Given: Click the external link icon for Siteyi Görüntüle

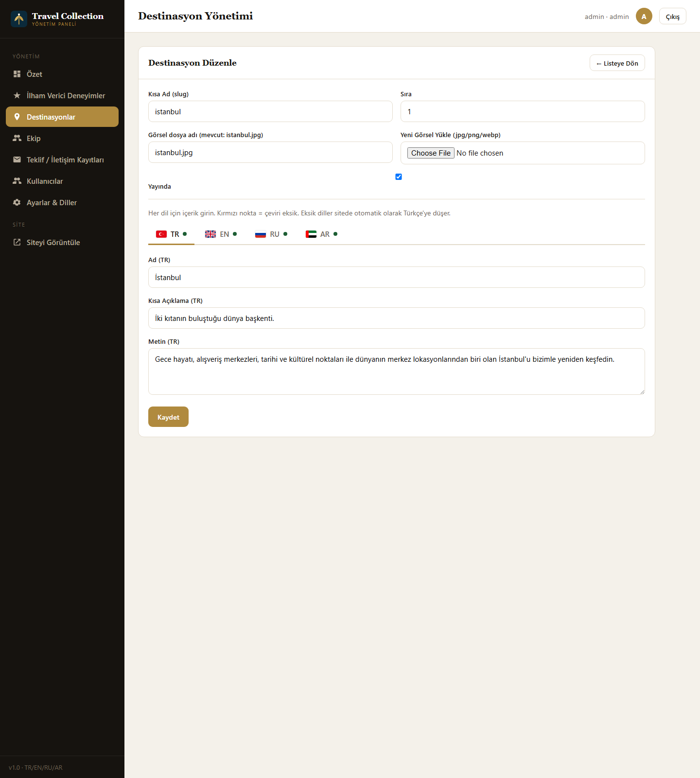Looking at the screenshot, I should (x=17, y=242).
